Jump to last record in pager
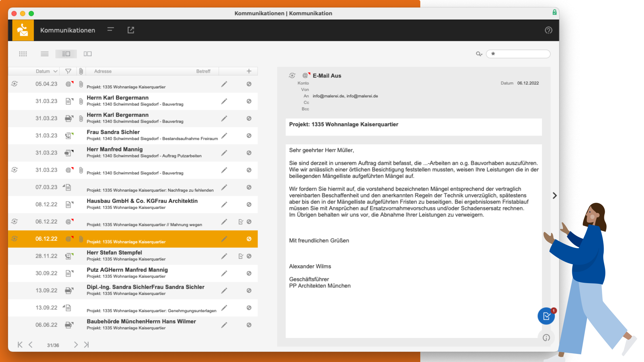 click(86, 345)
